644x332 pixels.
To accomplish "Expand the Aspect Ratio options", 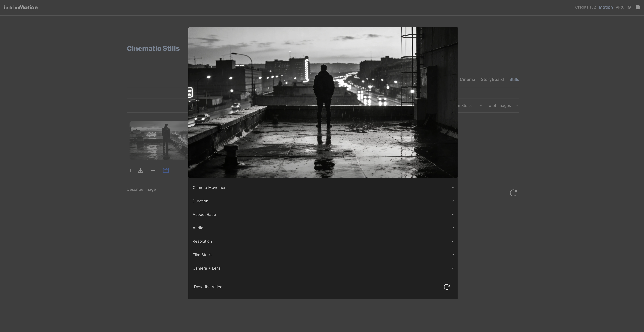I will coord(323,214).
